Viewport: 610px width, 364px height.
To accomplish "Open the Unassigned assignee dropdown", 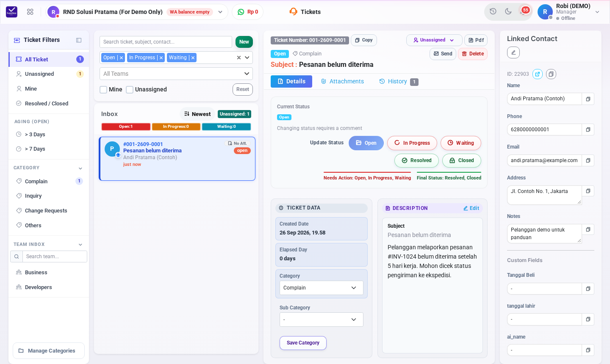I will point(434,40).
